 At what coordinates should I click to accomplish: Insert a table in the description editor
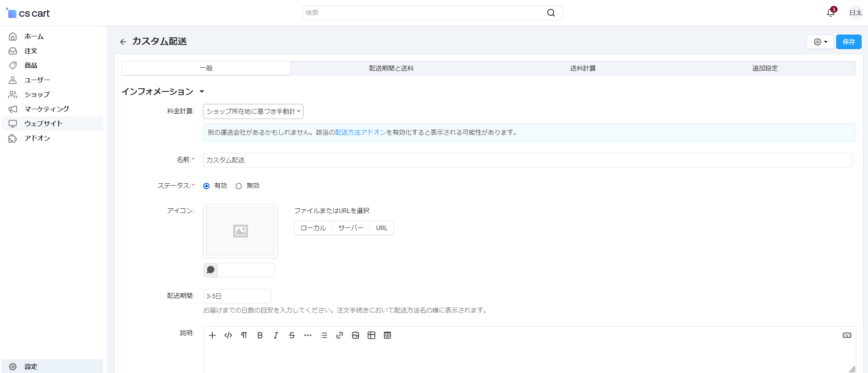[371, 335]
